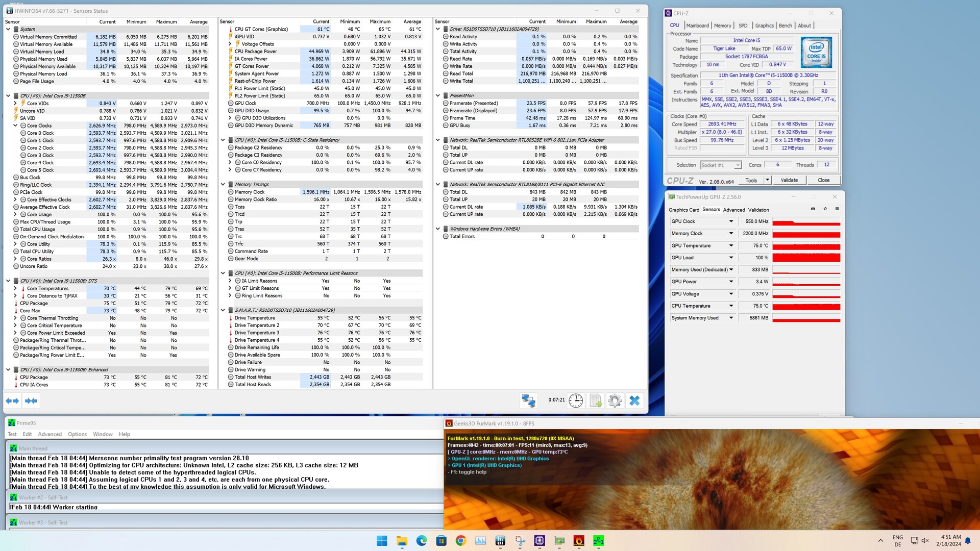Viewport: 980px width, 551px height.
Task: Click the HWiNFO start logging sheet icon
Action: tap(595, 400)
